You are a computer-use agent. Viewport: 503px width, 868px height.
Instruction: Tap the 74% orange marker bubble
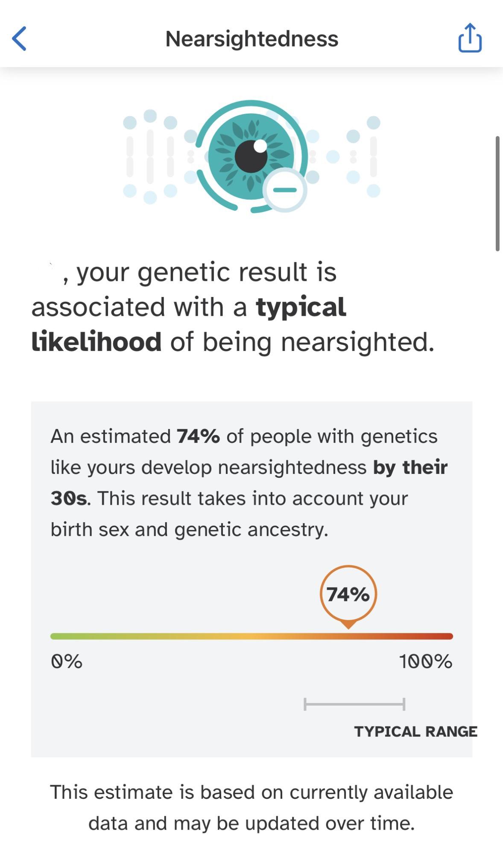click(348, 594)
